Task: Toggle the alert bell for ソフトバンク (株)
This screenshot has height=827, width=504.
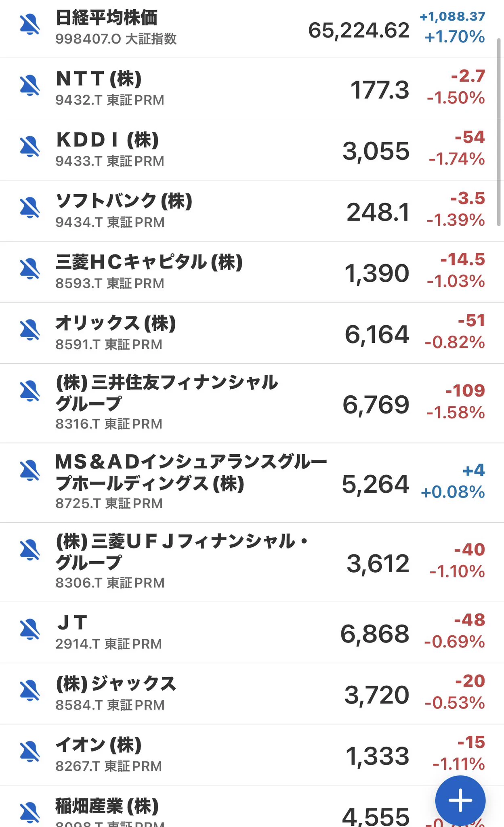Action: point(30,208)
